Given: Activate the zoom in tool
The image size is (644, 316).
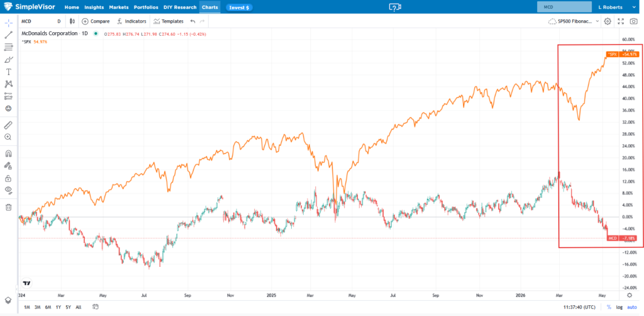Looking at the screenshot, I should tap(8, 137).
